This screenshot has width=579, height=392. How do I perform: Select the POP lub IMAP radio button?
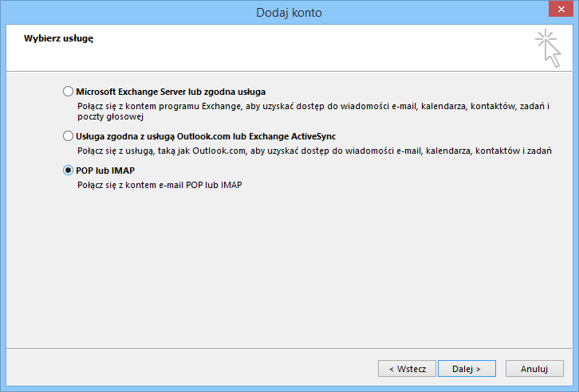[68, 171]
